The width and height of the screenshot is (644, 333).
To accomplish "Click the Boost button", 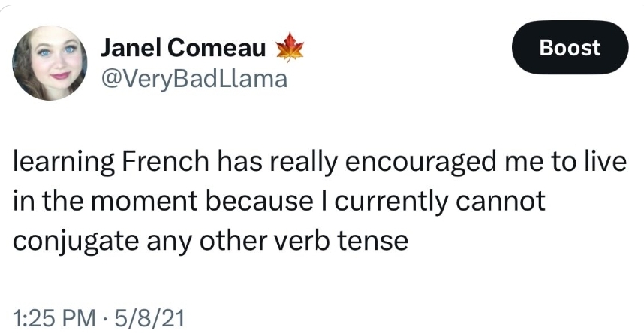I will tap(570, 48).
